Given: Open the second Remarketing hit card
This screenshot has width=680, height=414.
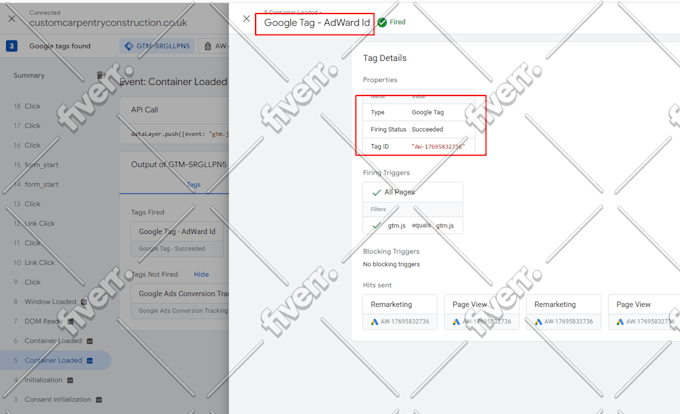Looking at the screenshot, I should click(x=564, y=312).
